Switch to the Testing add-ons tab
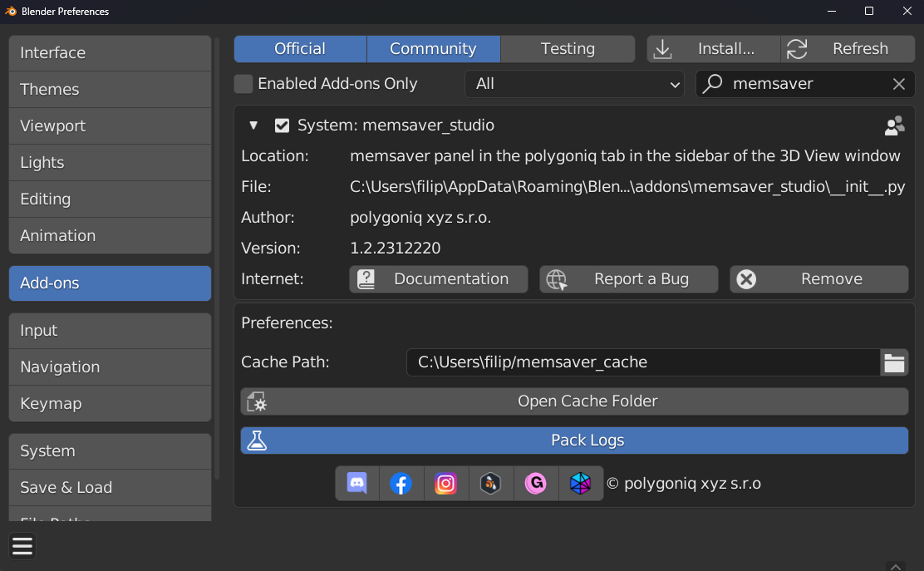The image size is (924, 571). [568, 48]
